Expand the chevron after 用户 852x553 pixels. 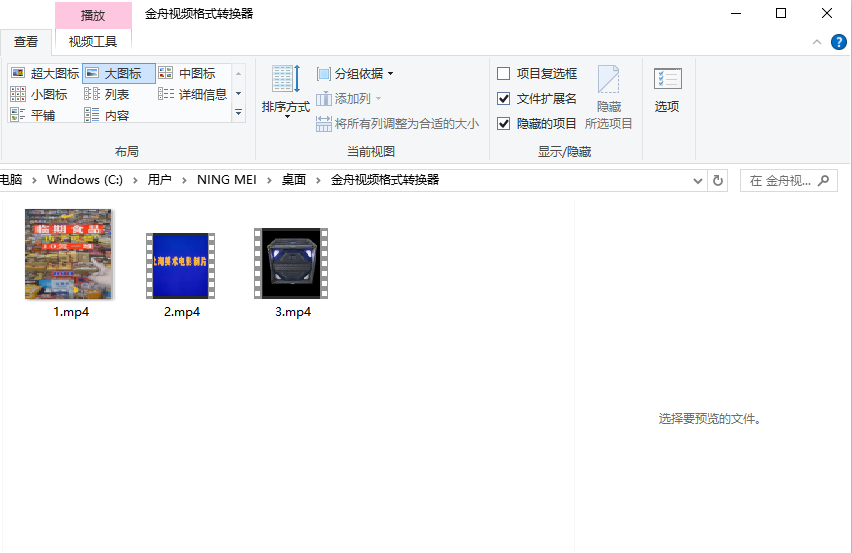click(x=184, y=180)
